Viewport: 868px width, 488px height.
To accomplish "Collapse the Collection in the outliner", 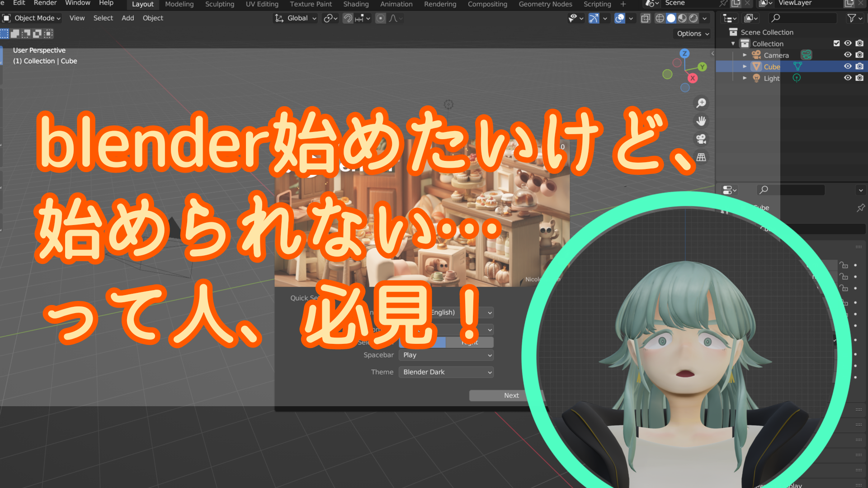I will (733, 44).
